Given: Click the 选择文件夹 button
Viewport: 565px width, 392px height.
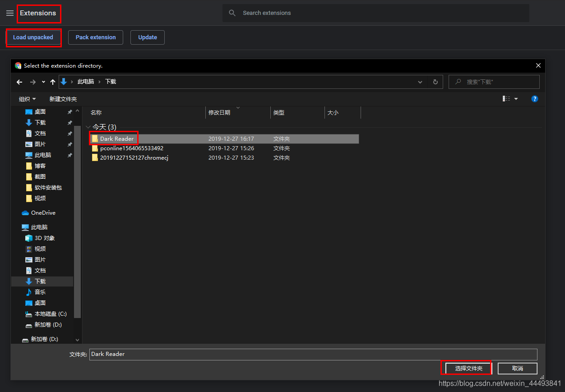Looking at the screenshot, I should pos(468,369).
